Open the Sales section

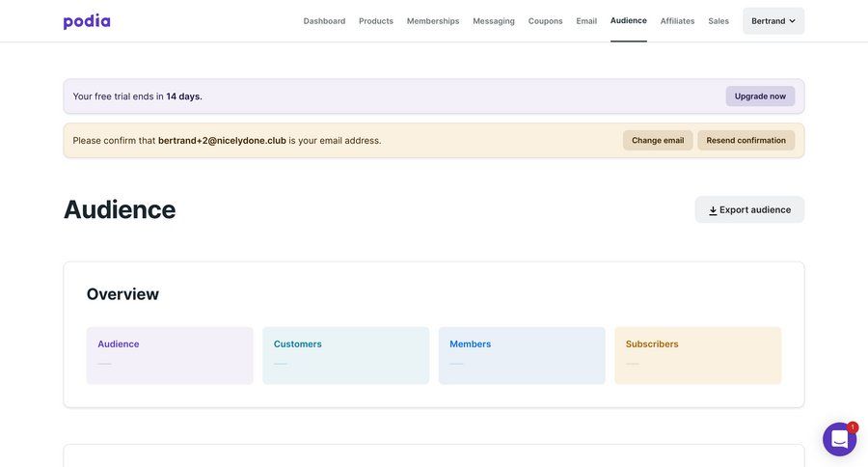(718, 21)
